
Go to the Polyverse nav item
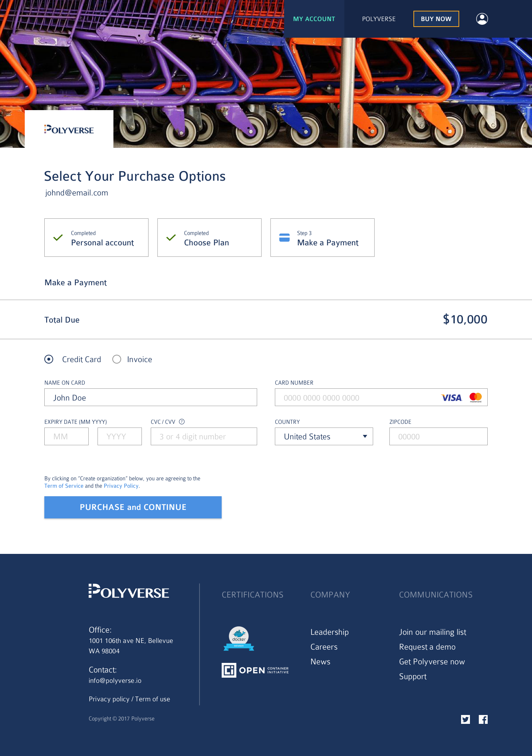coord(379,19)
